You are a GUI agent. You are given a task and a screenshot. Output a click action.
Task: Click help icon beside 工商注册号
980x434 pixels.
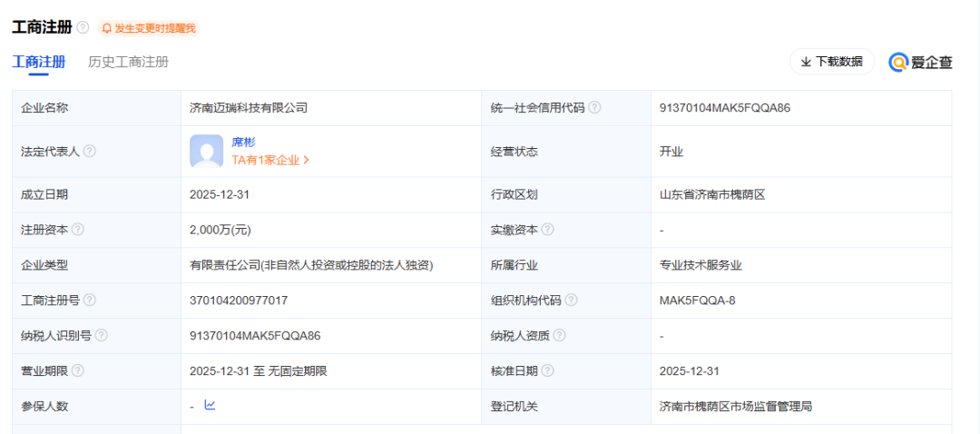(x=89, y=301)
